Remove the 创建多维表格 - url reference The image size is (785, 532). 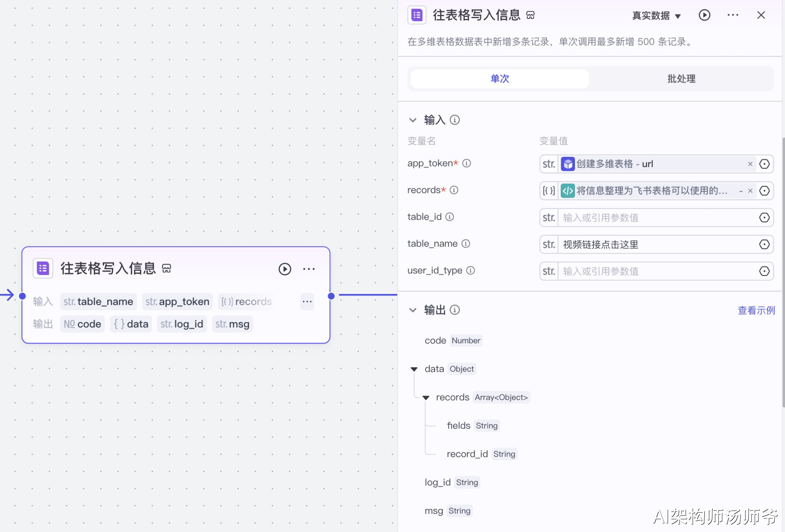click(x=750, y=164)
